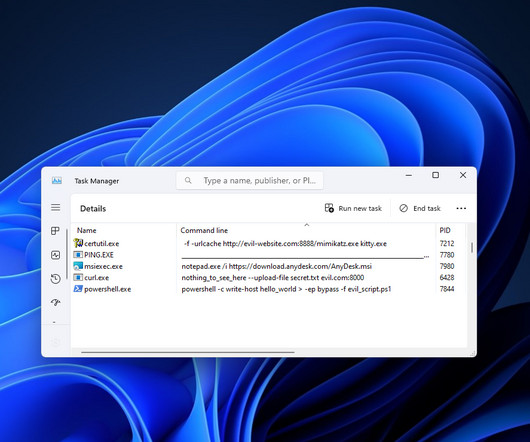Viewport: 530px width, 442px height.
Task: Click PID value 7212
Action: tap(447, 244)
